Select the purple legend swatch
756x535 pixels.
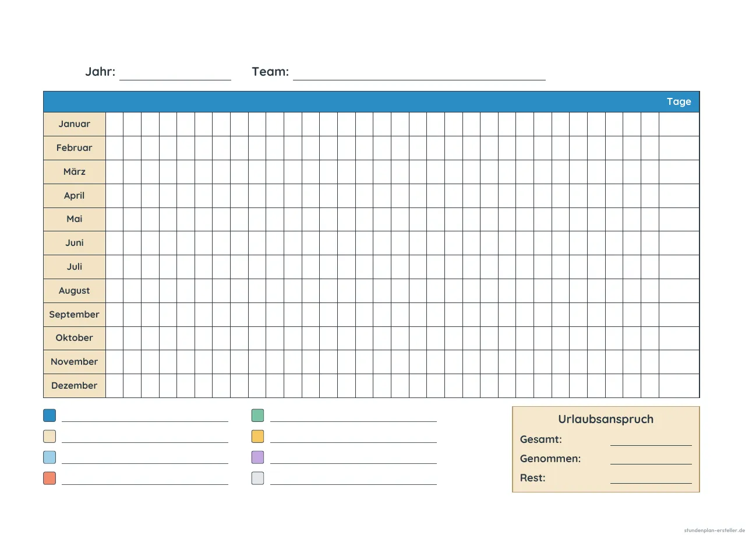[257, 457]
